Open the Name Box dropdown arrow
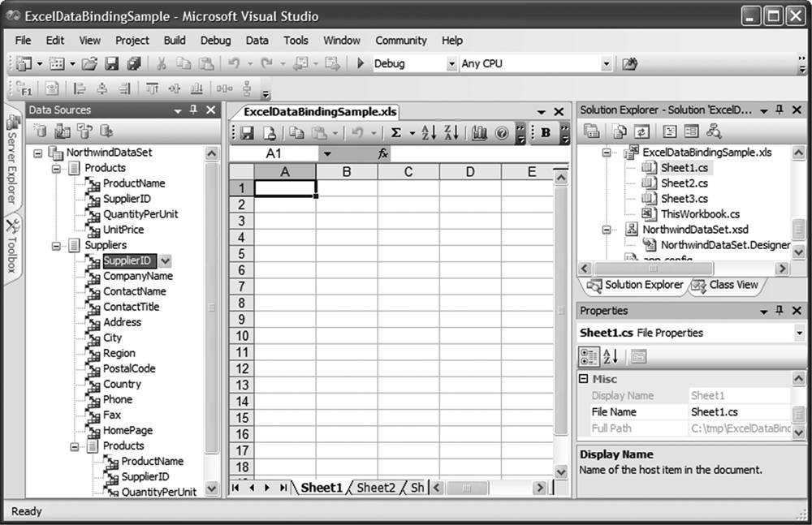 point(327,153)
